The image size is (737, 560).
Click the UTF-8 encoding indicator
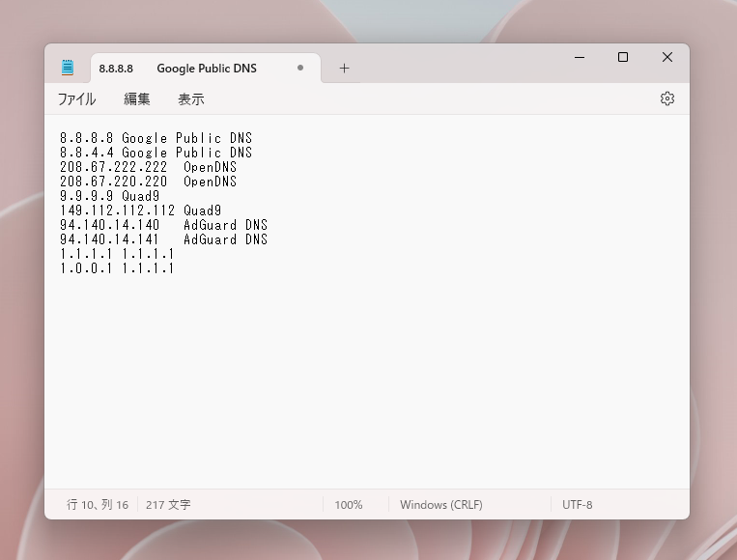[578, 505]
